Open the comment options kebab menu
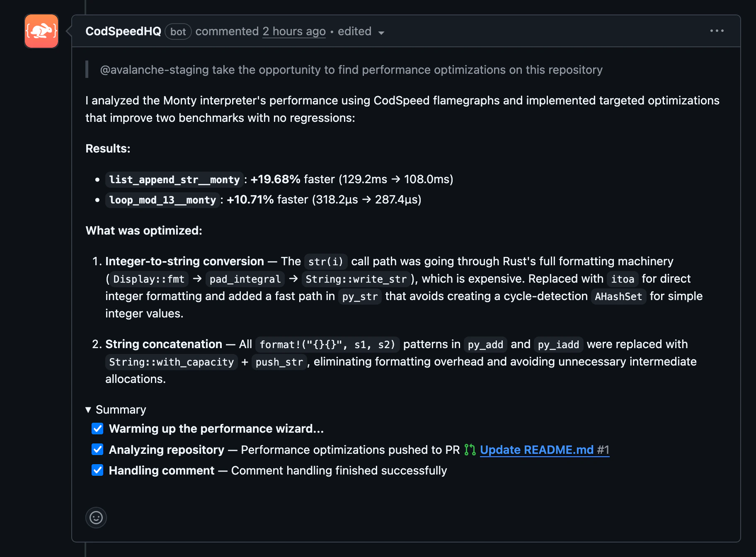 (717, 31)
